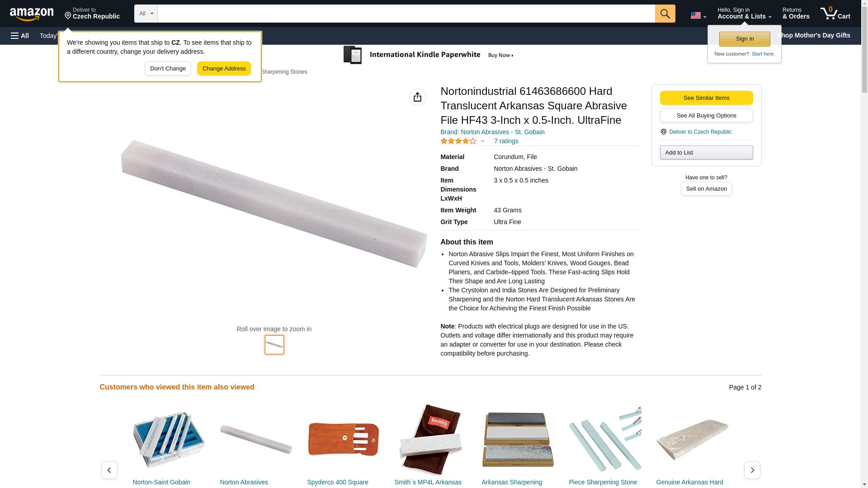Select the product image thumbnail
868x488 pixels.
coord(274,345)
